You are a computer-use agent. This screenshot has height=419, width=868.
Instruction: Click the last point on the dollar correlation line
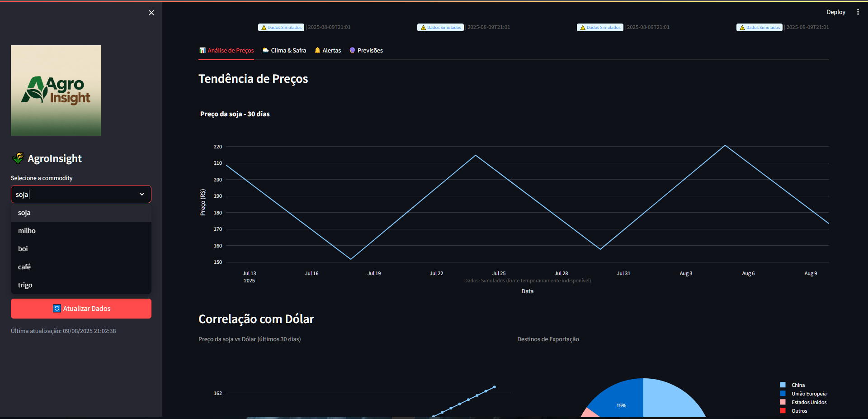click(x=495, y=387)
